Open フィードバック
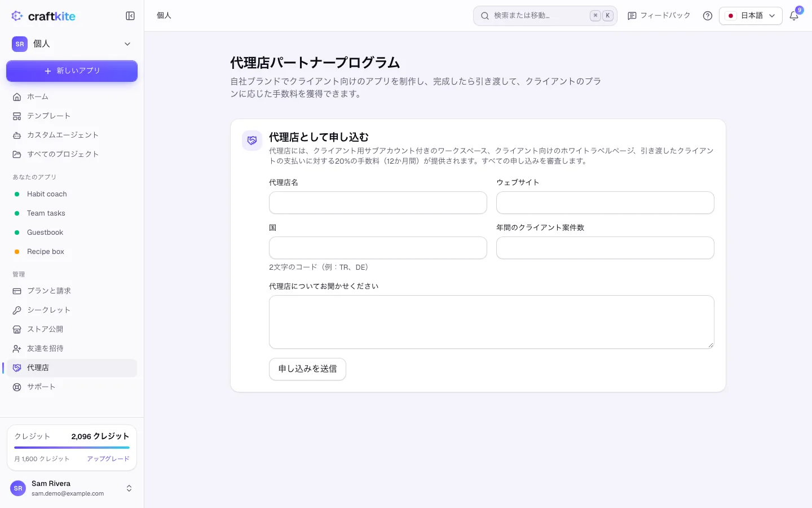The width and height of the screenshot is (812, 508). [x=659, y=16]
